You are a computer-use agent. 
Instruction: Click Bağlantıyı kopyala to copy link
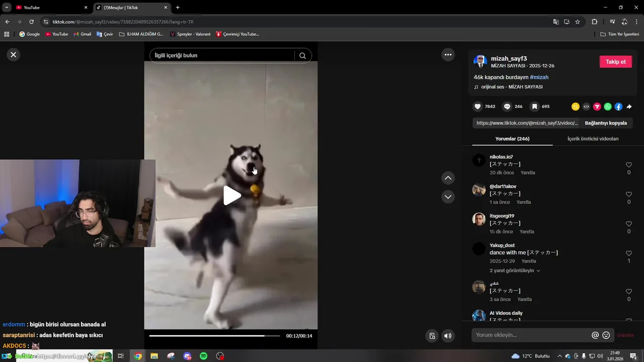coord(606,123)
